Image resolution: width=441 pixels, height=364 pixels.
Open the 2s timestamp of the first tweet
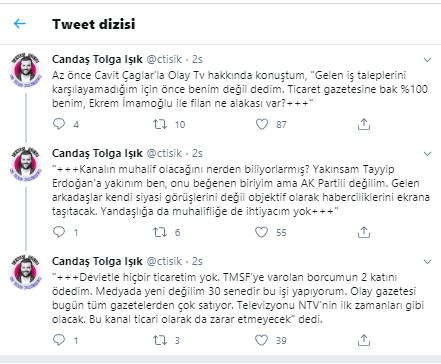(197, 59)
